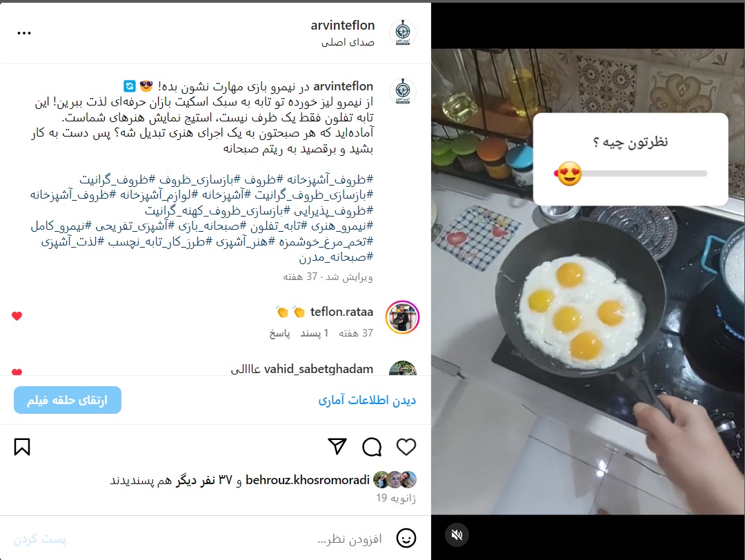Image resolution: width=745 pixels, height=560 pixels.
Task: Click the پست کردن post button
Action: pos(40,539)
